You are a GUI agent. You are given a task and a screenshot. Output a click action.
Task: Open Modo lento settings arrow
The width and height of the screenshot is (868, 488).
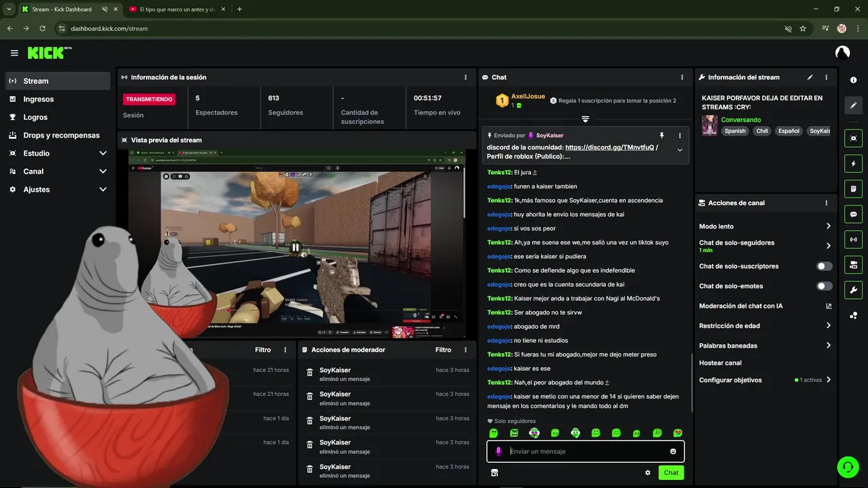(828, 226)
